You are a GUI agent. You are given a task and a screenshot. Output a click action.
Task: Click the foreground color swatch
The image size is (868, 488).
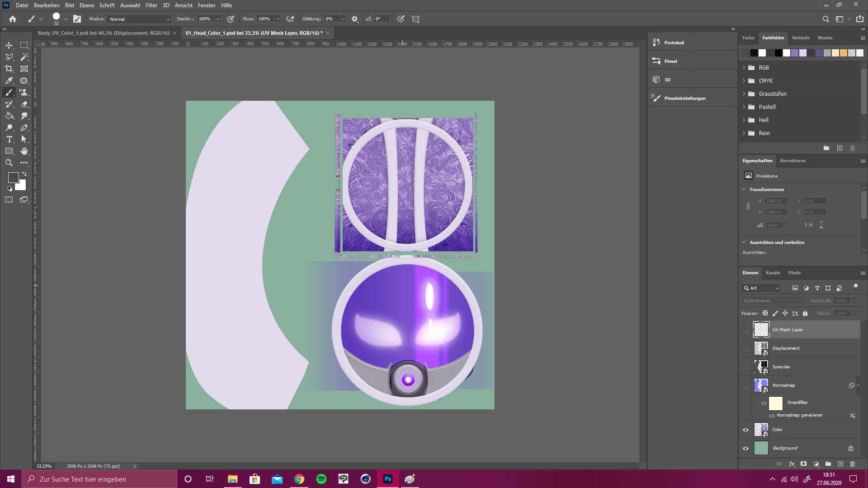13,177
